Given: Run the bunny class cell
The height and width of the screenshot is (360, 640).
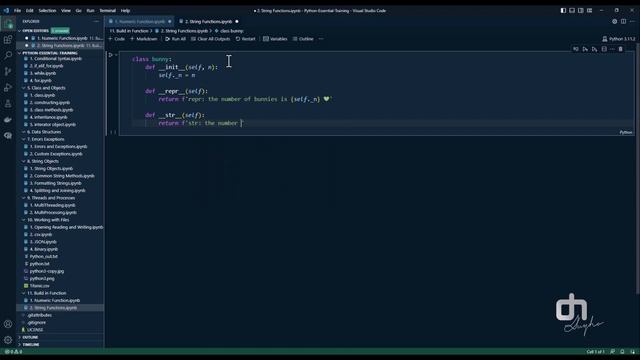Looking at the screenshot, I should click(111, 55).
